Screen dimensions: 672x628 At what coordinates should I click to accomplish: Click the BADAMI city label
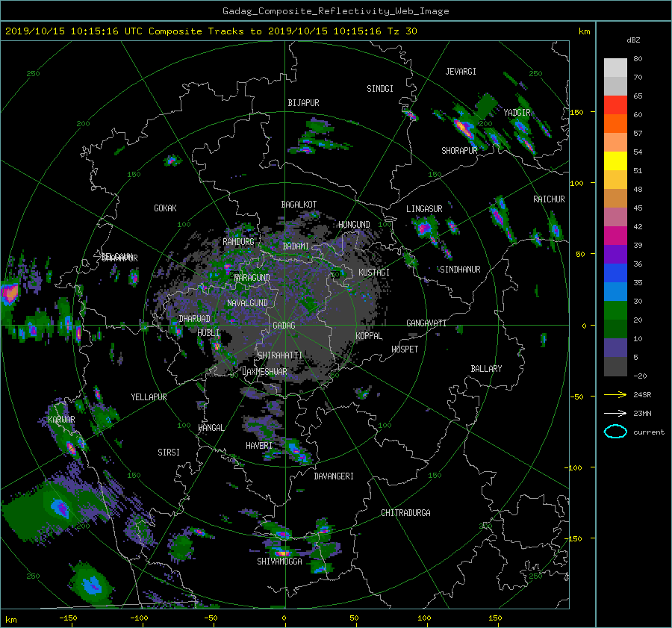pyautogui.click(x=296, y=246)
